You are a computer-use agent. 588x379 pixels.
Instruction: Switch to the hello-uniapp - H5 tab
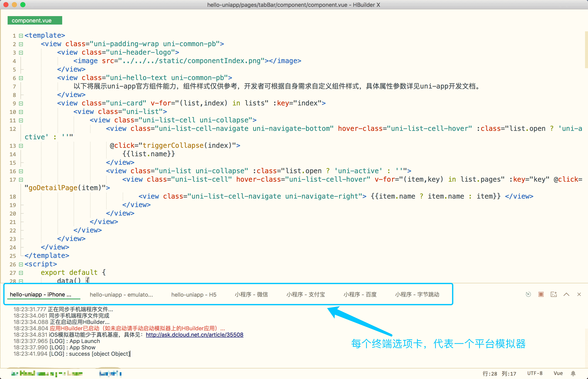click(194, 295)
